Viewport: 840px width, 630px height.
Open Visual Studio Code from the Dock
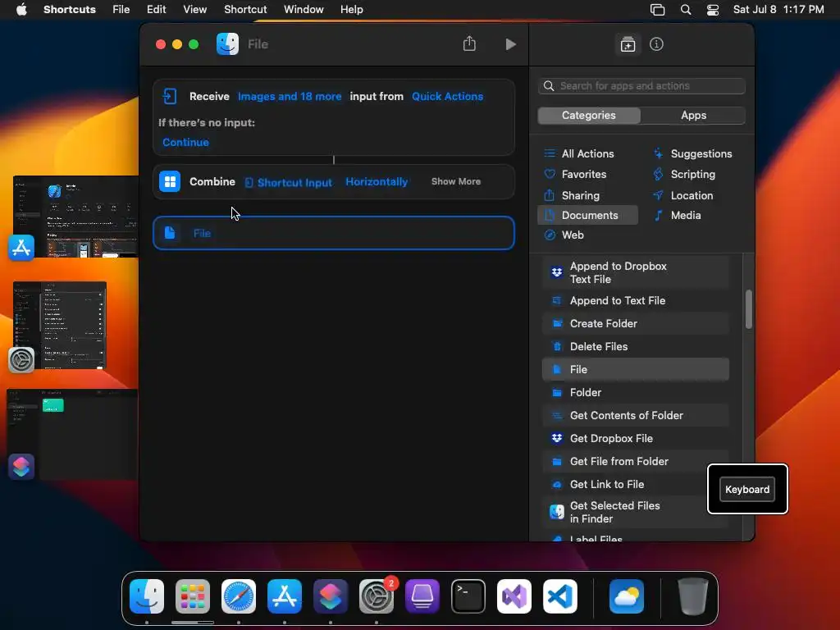click(x=559, y=596)
